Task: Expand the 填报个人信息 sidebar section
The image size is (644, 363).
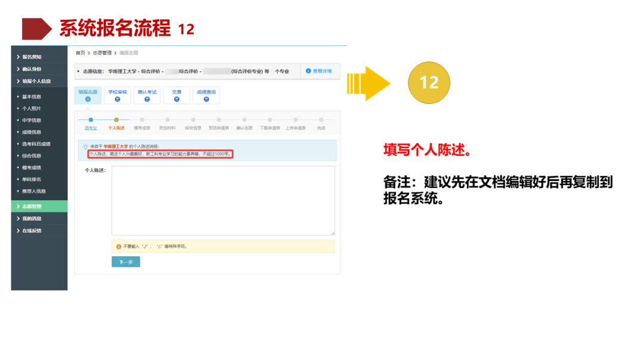Action: (x=36, y=81)
